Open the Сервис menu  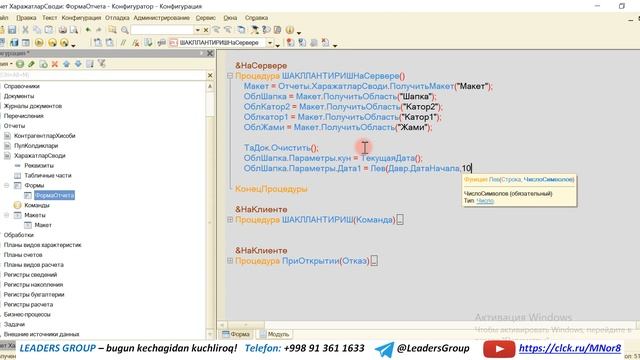tap(206, 18)
